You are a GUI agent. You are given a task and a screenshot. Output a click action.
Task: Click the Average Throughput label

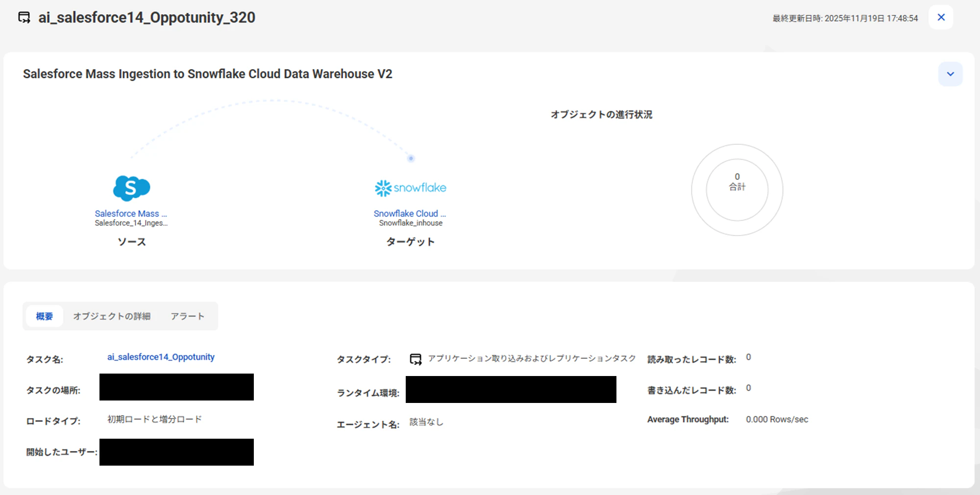pos(688,419)
